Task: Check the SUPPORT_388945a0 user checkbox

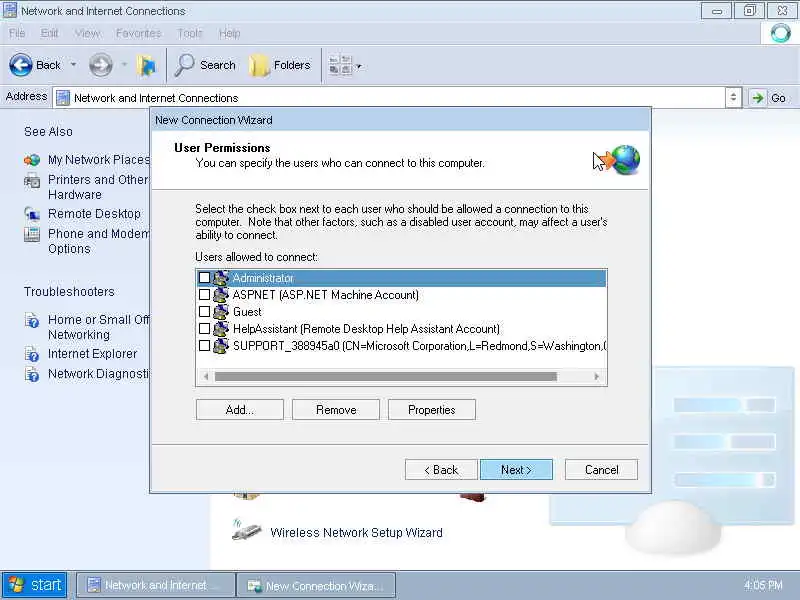Action: (x=204, y=345)
